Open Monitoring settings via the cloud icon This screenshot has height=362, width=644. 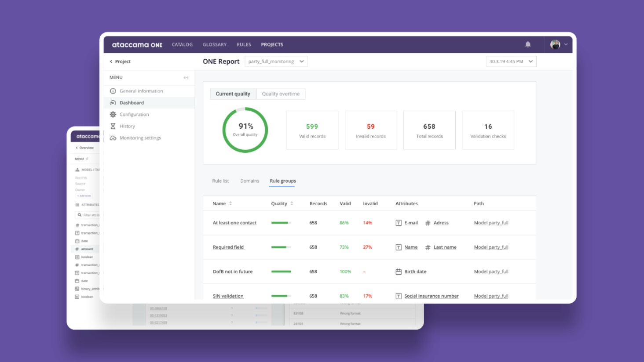[113, 138]
